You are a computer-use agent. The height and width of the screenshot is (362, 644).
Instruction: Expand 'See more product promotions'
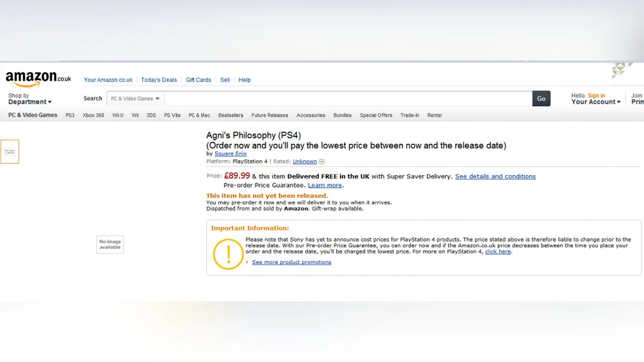(291, 262)
